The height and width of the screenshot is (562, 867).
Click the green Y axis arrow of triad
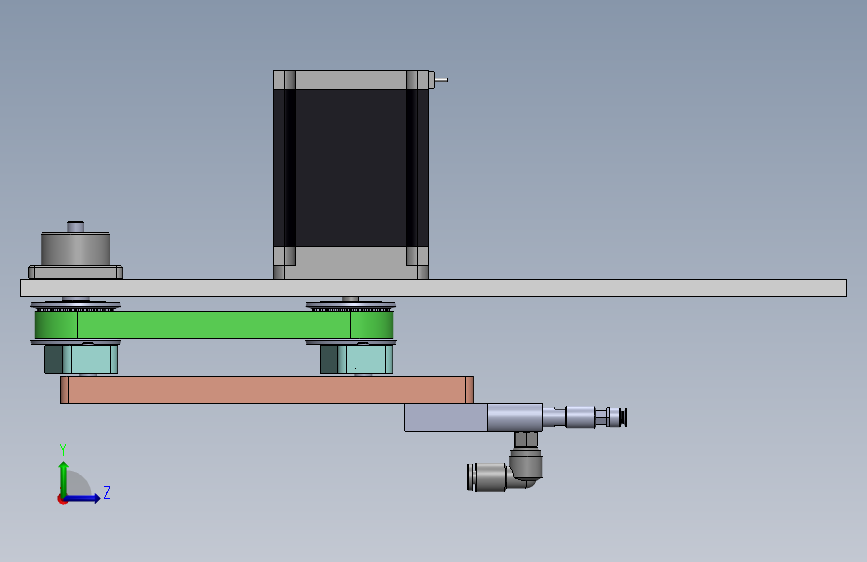point(64,478)
